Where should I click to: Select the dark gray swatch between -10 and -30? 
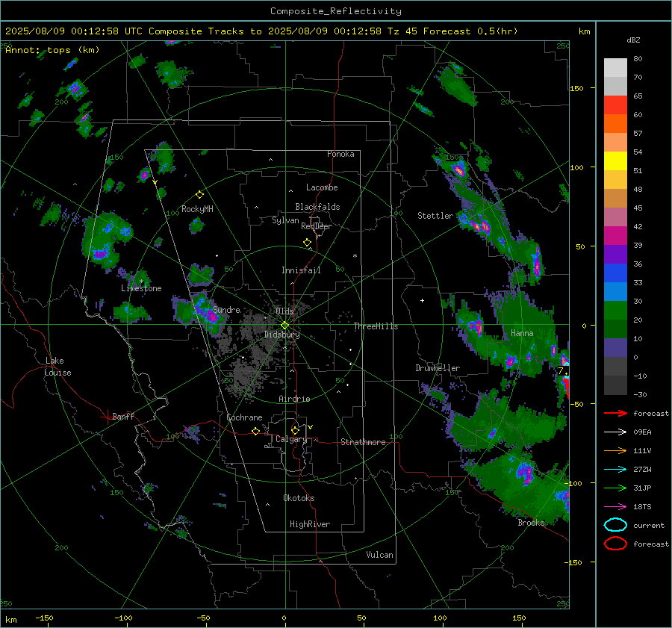(615, 385)
